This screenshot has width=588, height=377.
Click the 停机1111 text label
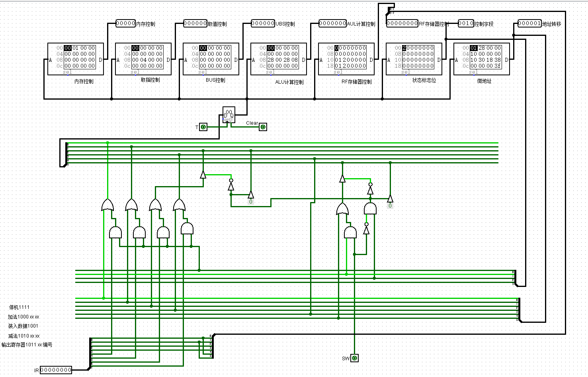click(19, 307)
